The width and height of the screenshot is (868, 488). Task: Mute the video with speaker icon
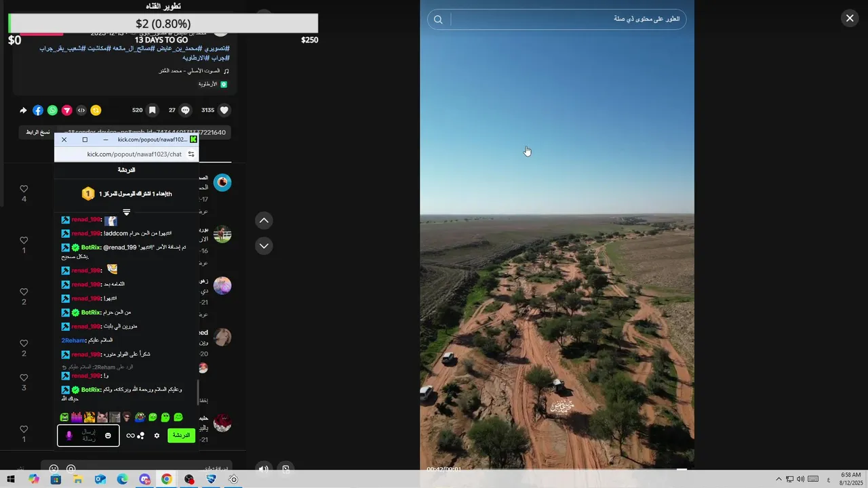[x=263, y=468]
